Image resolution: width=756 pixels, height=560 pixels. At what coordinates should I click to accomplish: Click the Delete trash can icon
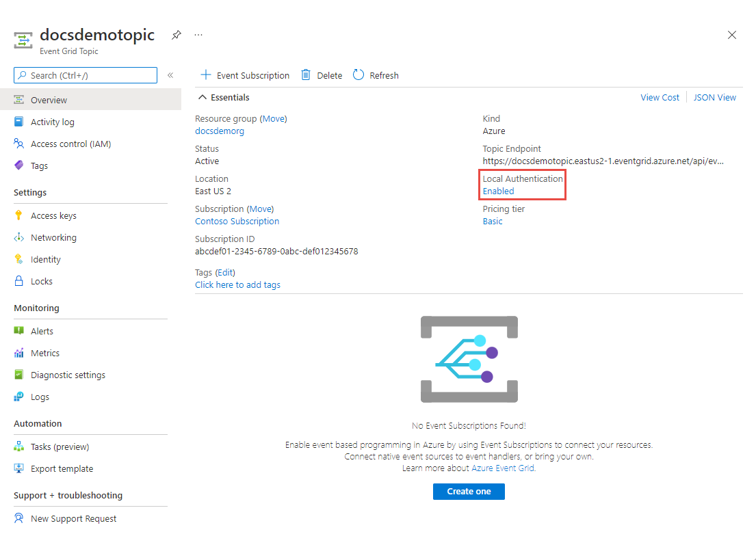pos(306,75)
